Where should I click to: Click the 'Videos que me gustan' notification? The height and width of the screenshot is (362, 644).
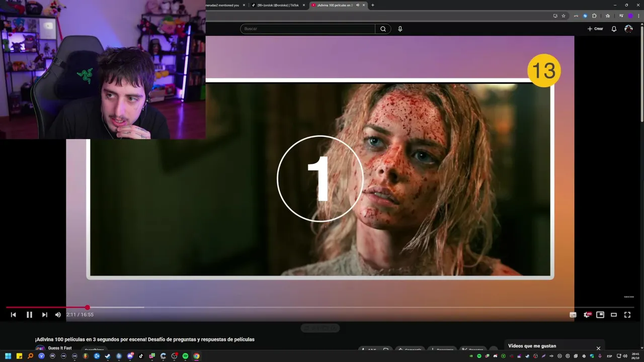click(x=532, y=346)
